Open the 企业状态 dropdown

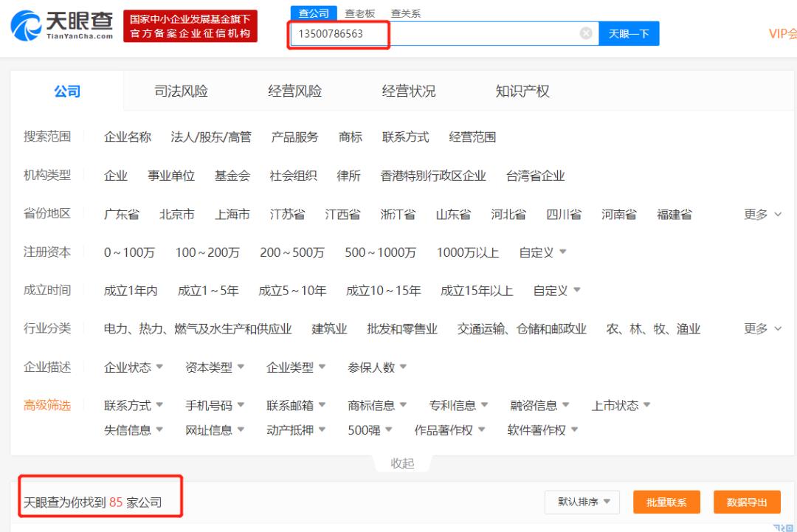pos(134,367)
